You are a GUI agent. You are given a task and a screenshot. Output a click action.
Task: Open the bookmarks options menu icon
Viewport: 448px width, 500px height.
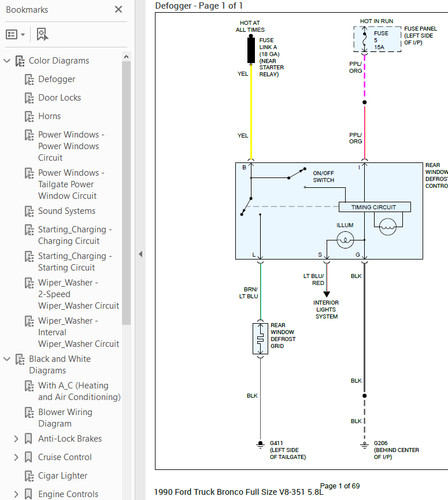[15, 34]
